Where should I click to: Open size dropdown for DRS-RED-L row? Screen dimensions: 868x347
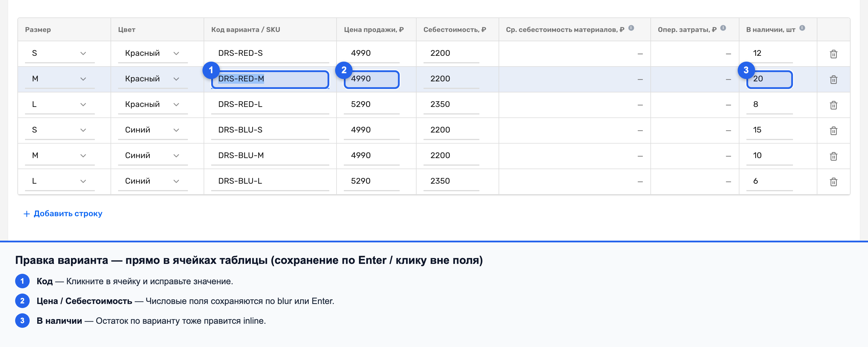click(60, 105)
